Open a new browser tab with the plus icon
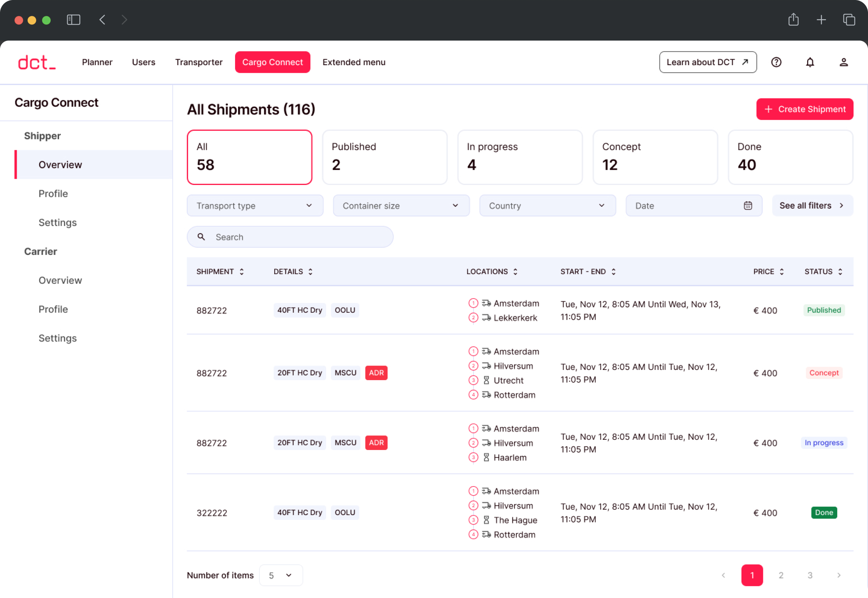The width and height of the screenshot is (868, 598). (821, 20)
